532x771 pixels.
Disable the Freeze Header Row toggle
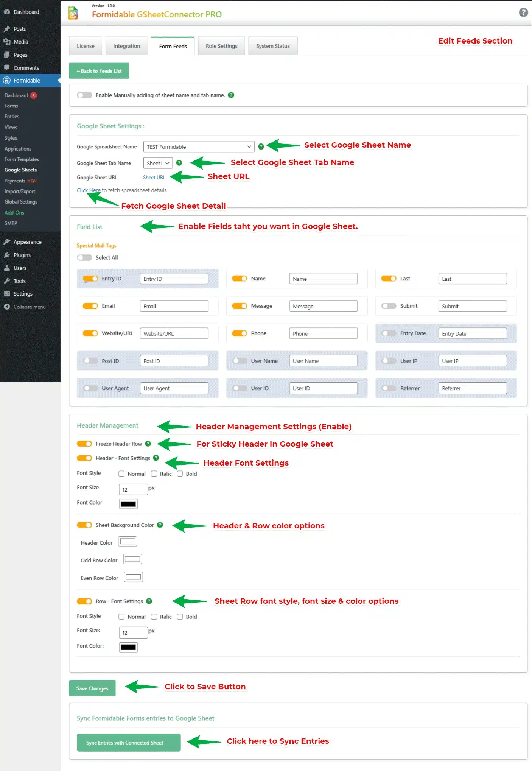(x=84, y=444)
